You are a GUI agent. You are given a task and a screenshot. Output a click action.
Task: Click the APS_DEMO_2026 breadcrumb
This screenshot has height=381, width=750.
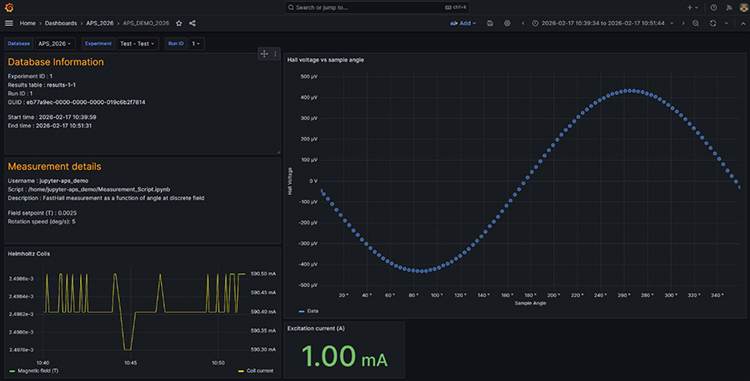[x=146, y=23]
